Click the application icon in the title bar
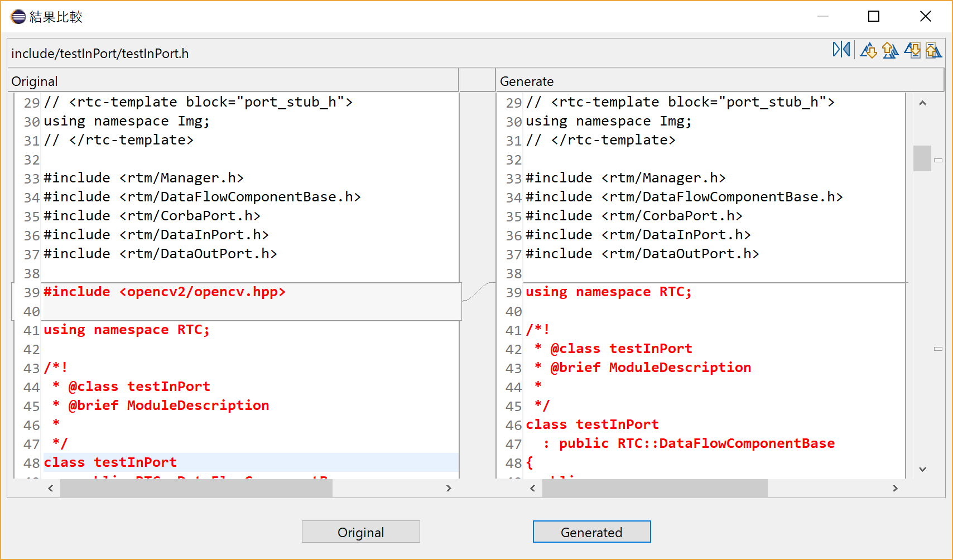The height and width of the screenshot is (560, 953). [17, 16]
